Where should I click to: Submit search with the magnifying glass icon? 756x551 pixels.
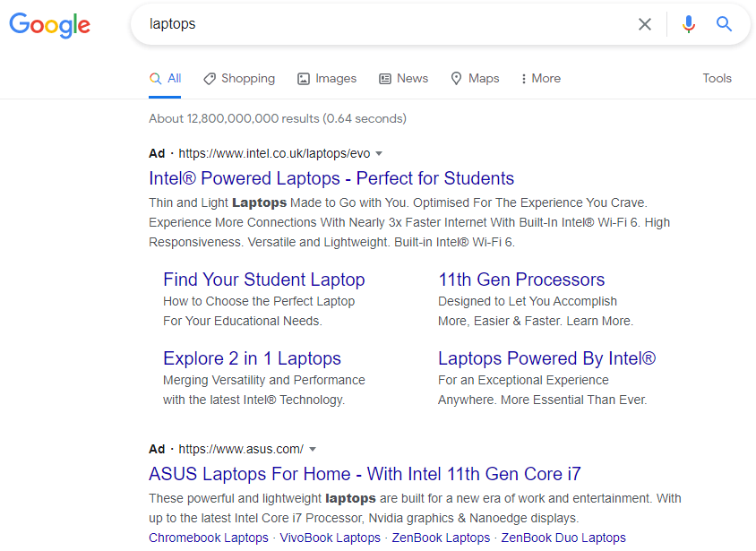click(724, 23)
